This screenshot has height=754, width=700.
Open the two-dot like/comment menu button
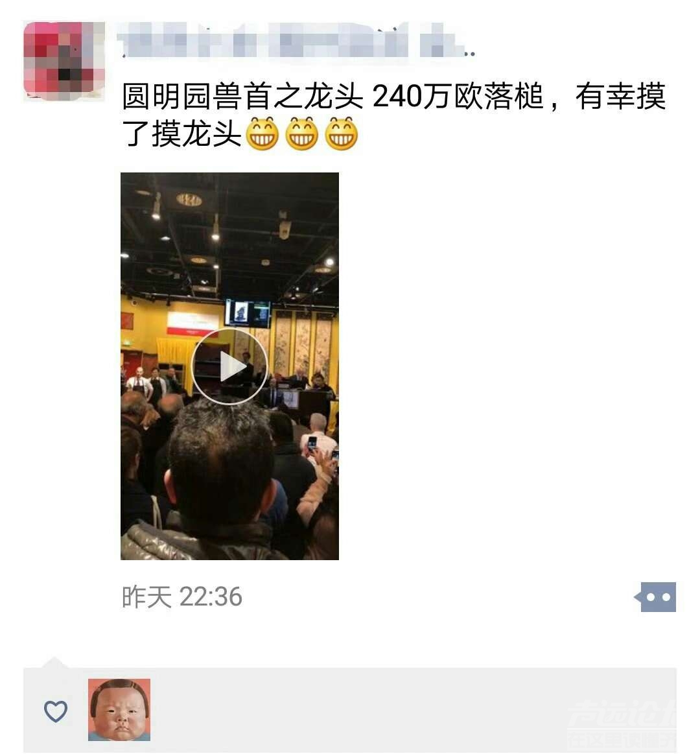(655, 596)
